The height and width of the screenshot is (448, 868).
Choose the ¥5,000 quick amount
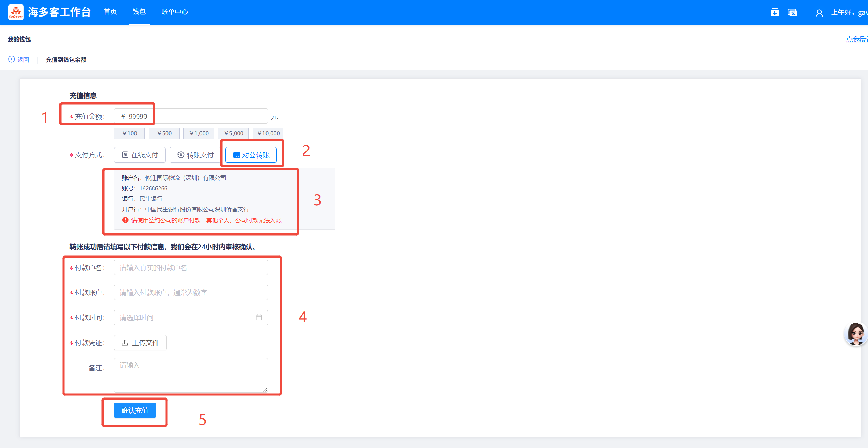(233, 133)
